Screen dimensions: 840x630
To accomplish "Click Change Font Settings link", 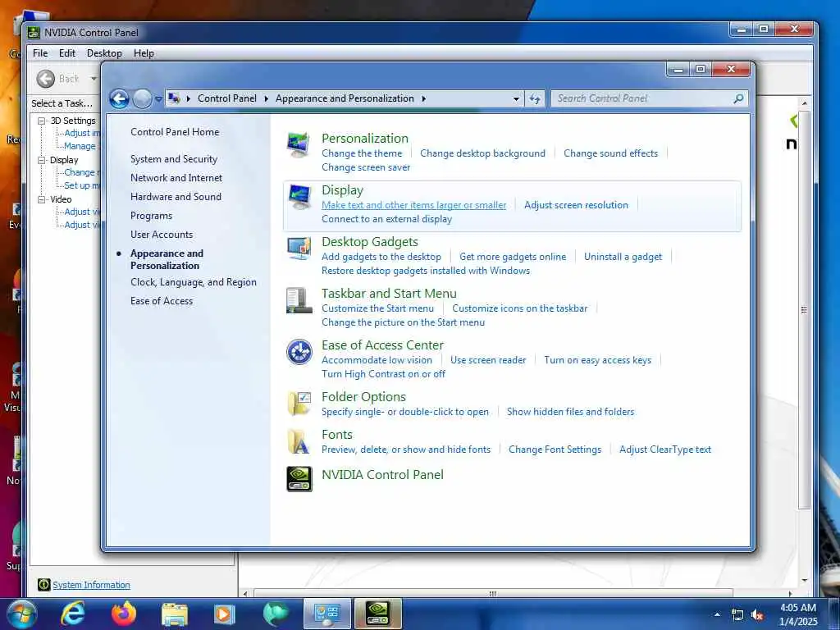I will pyautogui.click(x=555, y=450).
